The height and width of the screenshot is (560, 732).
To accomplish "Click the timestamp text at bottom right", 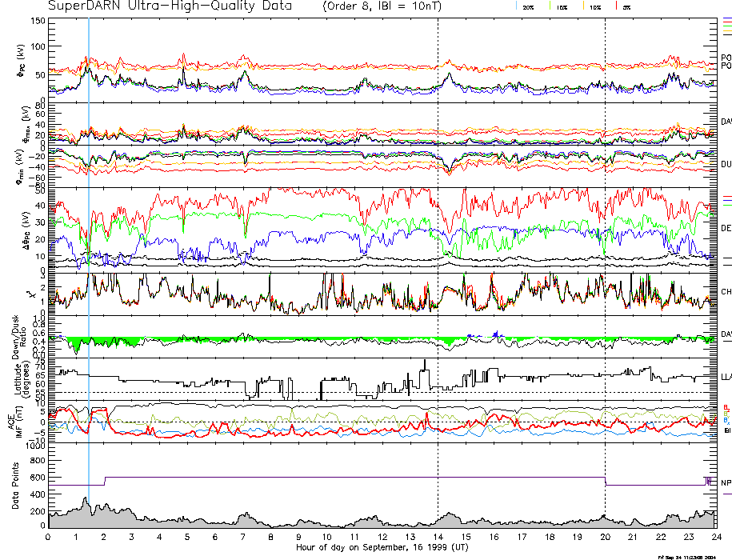I will (693, 556).
